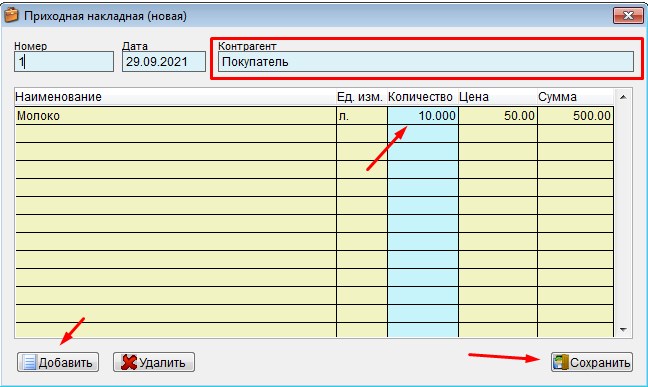Click the Ед. изм. column header
This screenshot has height=387, width=648.
click(362, 97)
